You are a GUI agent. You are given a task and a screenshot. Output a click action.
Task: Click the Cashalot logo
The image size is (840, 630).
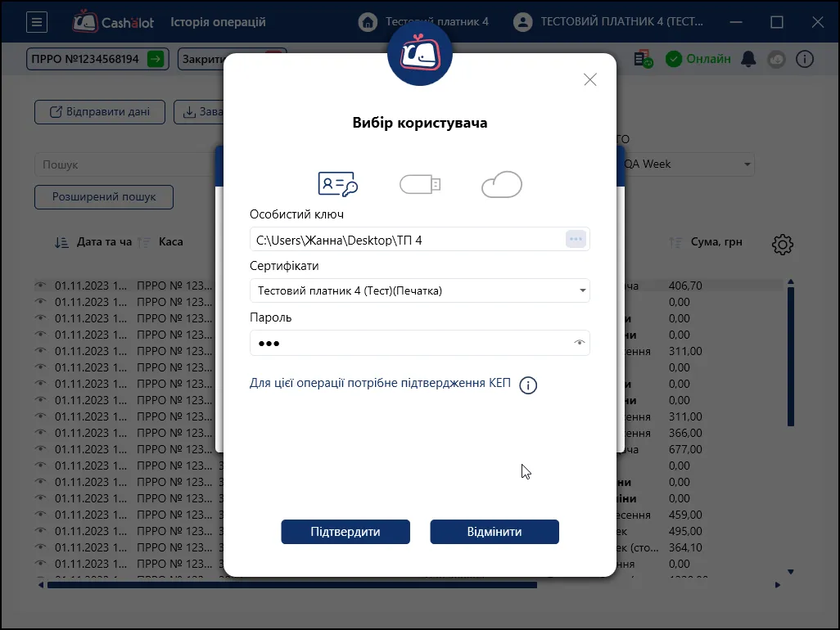coord(114,22)
